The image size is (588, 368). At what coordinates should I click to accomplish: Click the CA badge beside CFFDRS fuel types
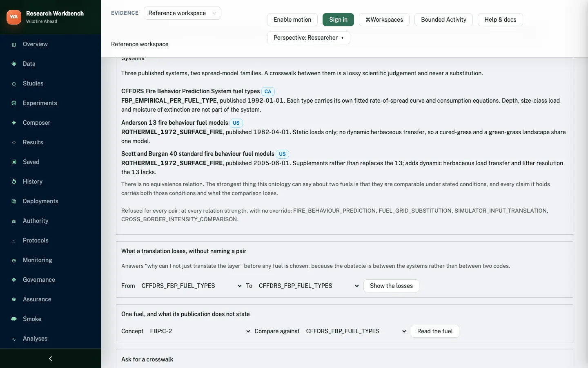pyautogui.click(x=268, y=92)
